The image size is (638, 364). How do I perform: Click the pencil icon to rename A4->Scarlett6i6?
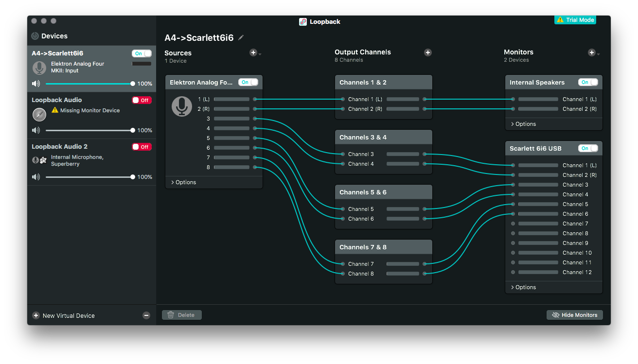tap(241, 37)
